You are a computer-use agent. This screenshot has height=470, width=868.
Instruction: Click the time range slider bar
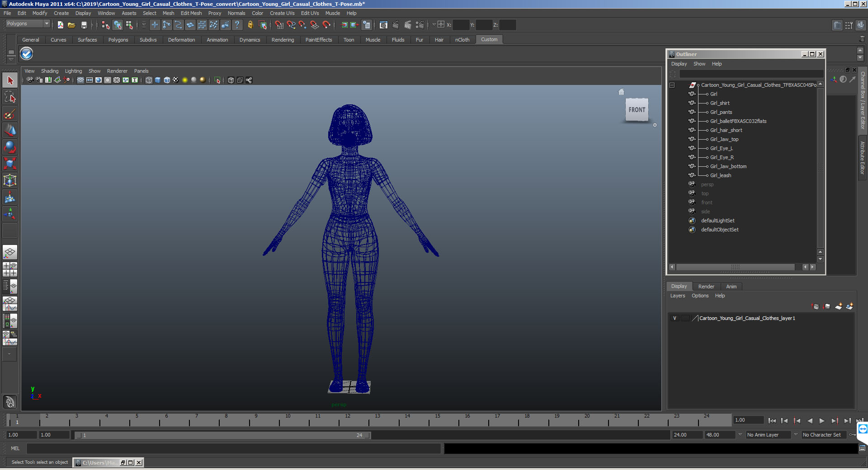[222, 435]
